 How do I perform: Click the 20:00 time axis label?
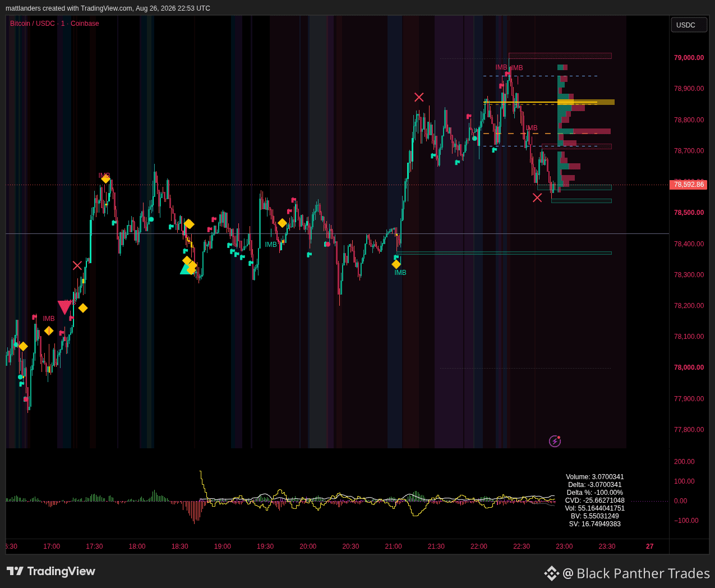pos(308,546)
